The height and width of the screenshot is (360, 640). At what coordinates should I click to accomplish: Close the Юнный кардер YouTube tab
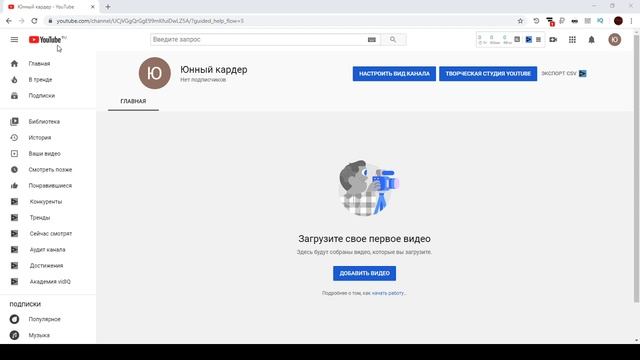tap(93, 7)
